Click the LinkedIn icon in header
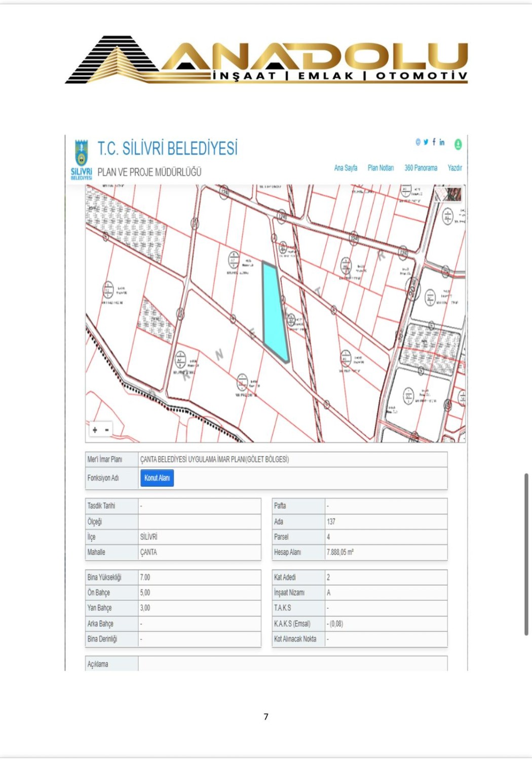Screen dimensions: 532x760 tap(442, 142)
